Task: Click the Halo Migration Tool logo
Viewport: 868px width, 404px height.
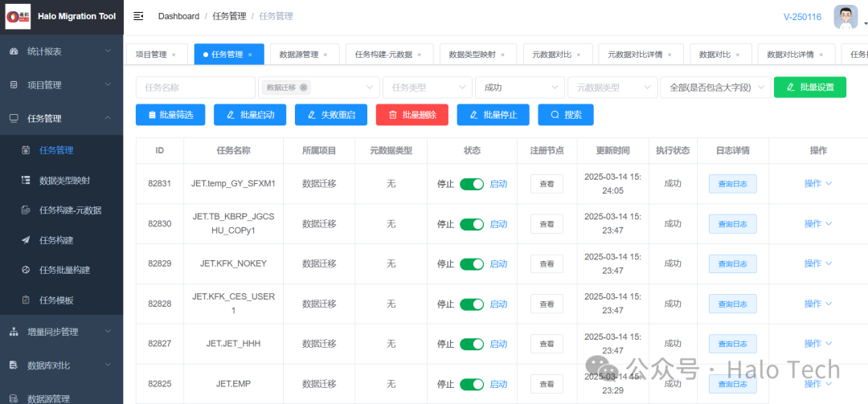Action: point(18,17)
